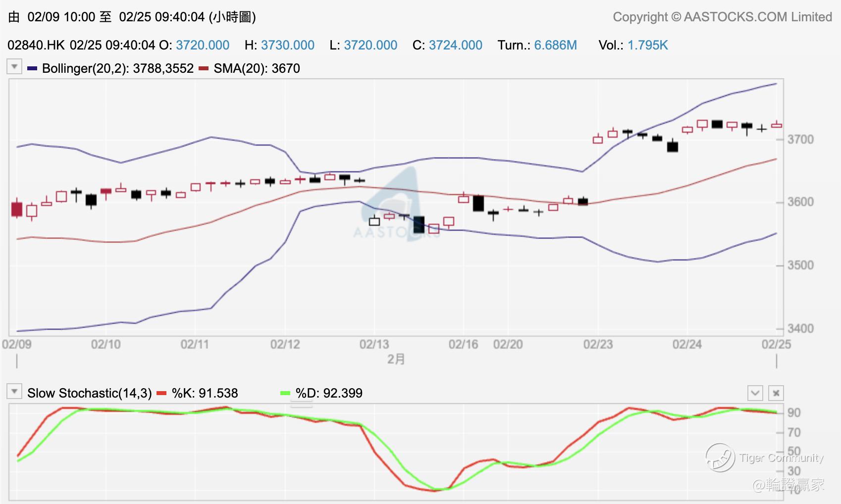
Task: Click the 02840.HK stock code
Action: (x=36, y=45)
